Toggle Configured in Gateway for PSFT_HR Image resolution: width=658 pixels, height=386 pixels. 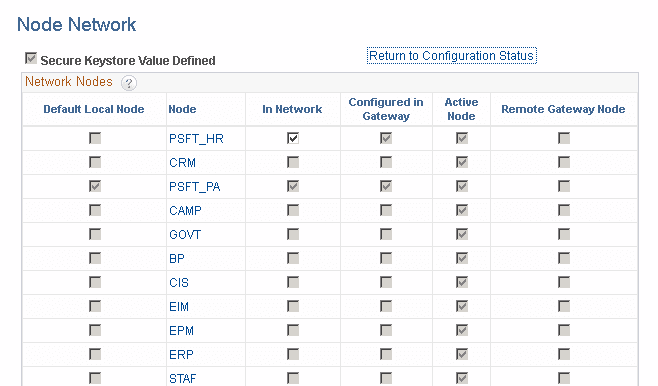386,138
